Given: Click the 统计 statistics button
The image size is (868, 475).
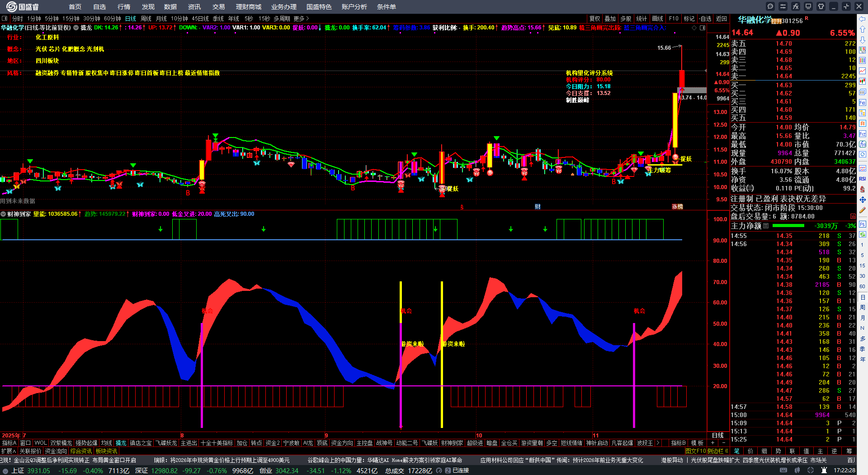Looking at the screenshot, I should coord(642,19).
